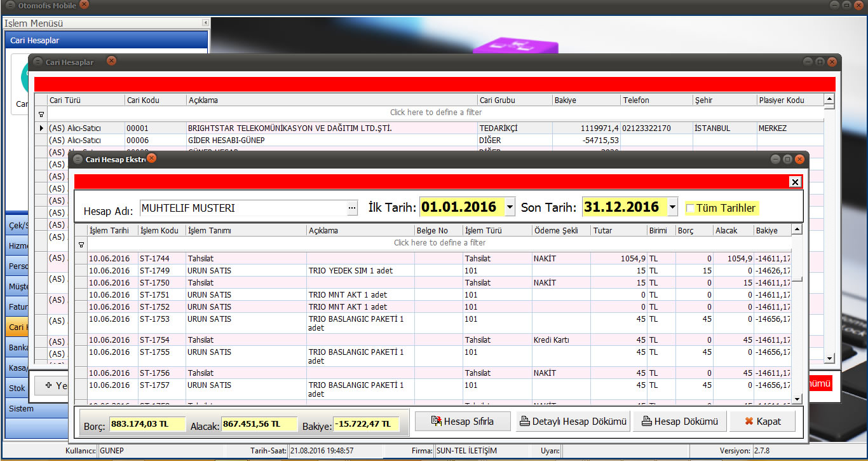Open Detaylı Hesap Dökümü printout
The image size is (868, 461).
[573, 421]
